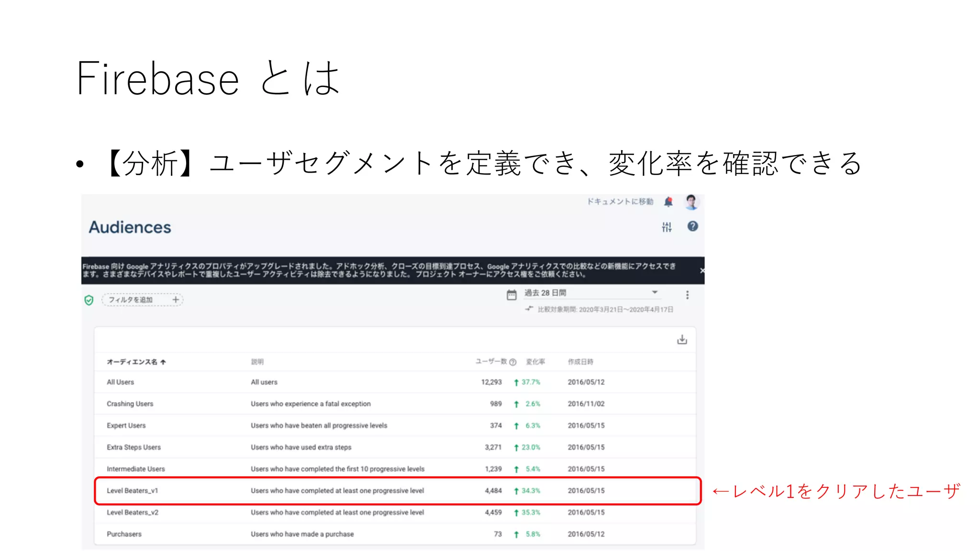Dismiss the black upgrade banner
Viewport: 980px width, 551px height.
click(x=702, y=271)
